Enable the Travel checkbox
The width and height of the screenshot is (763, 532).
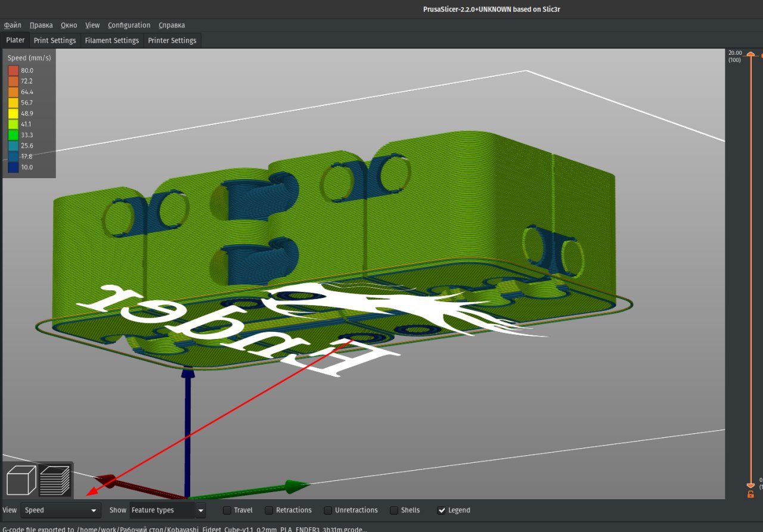[227, 511]
